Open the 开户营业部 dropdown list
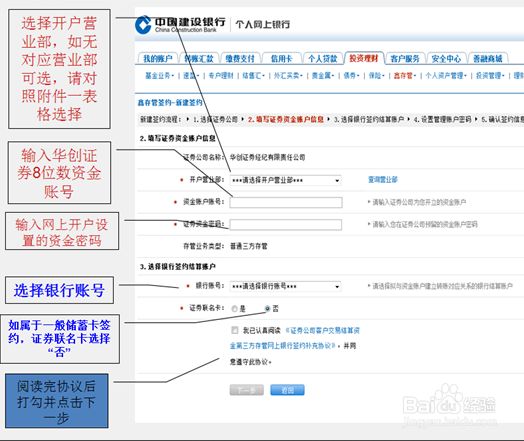 pyautogui.click(x=286, y=180)
